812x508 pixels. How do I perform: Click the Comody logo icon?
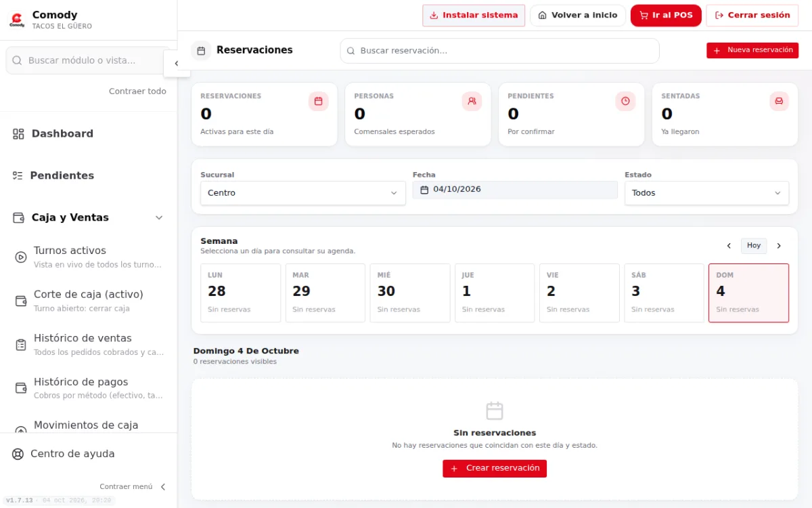pyautogui.click(x=17, y=20)
